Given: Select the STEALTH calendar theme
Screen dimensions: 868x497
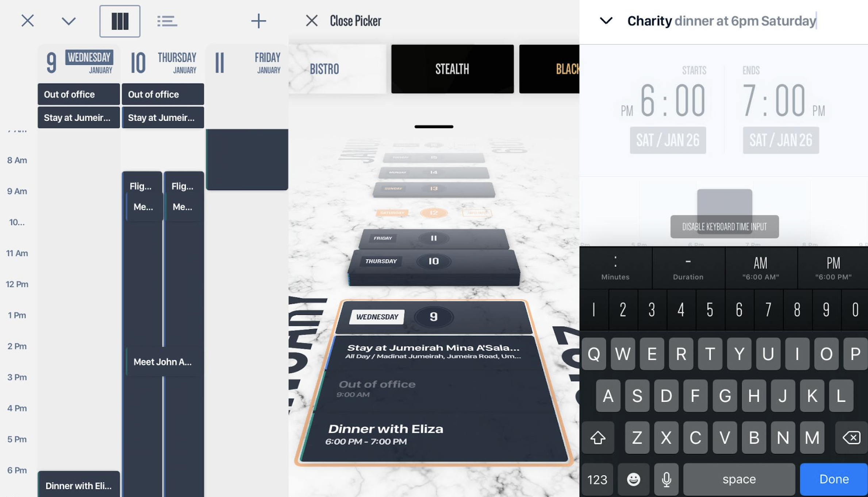Looking at the screenshot, I should coord(452,68).
